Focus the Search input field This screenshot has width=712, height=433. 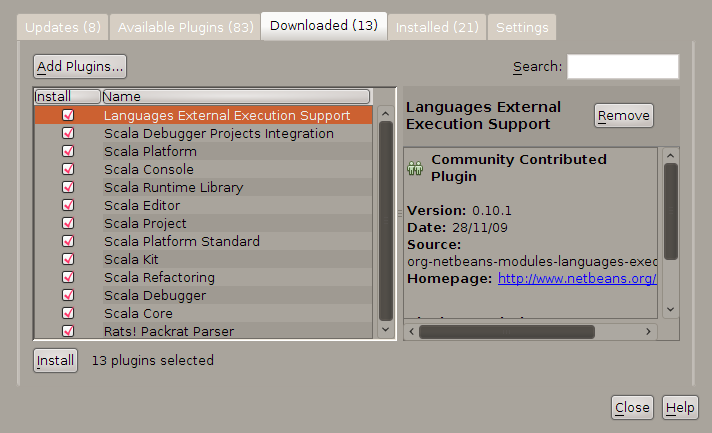point(623,67)
